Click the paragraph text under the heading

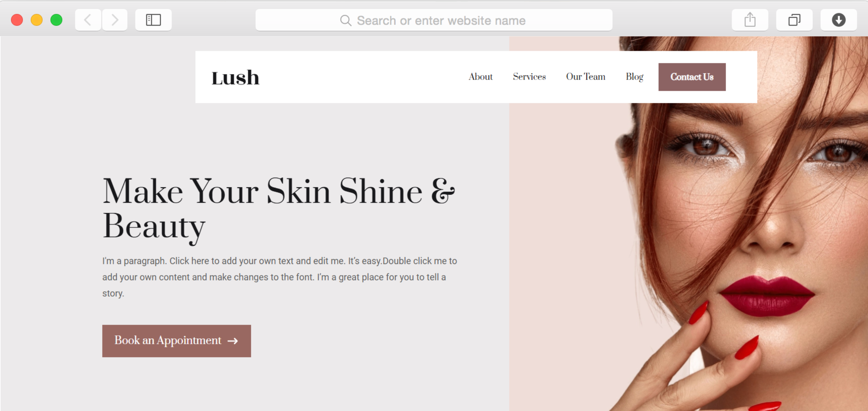click(x=280, y=277)
